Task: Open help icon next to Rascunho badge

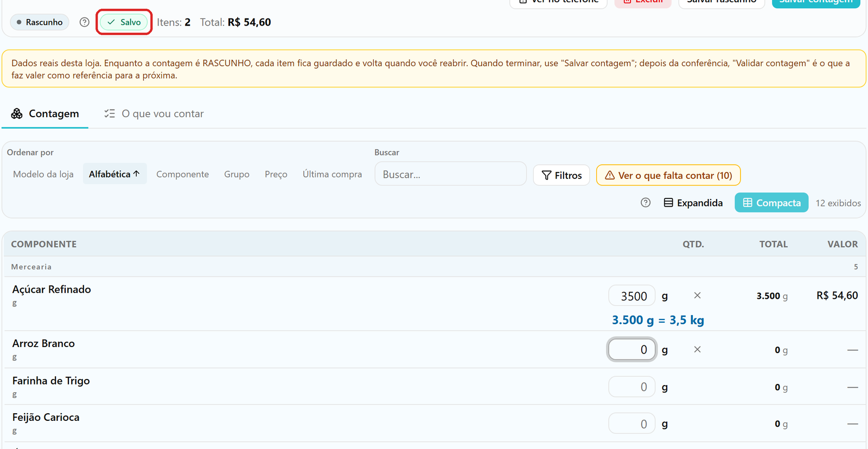Action: [x=84, y=22]
